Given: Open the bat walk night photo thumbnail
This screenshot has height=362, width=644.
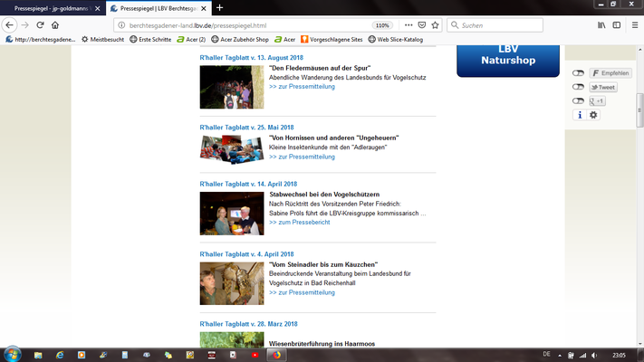Looking at the screenshot, I should point(232,87).
